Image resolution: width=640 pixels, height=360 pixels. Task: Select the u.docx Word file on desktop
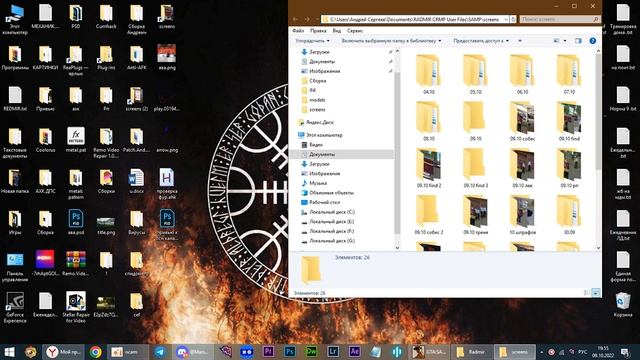[136, 181]
